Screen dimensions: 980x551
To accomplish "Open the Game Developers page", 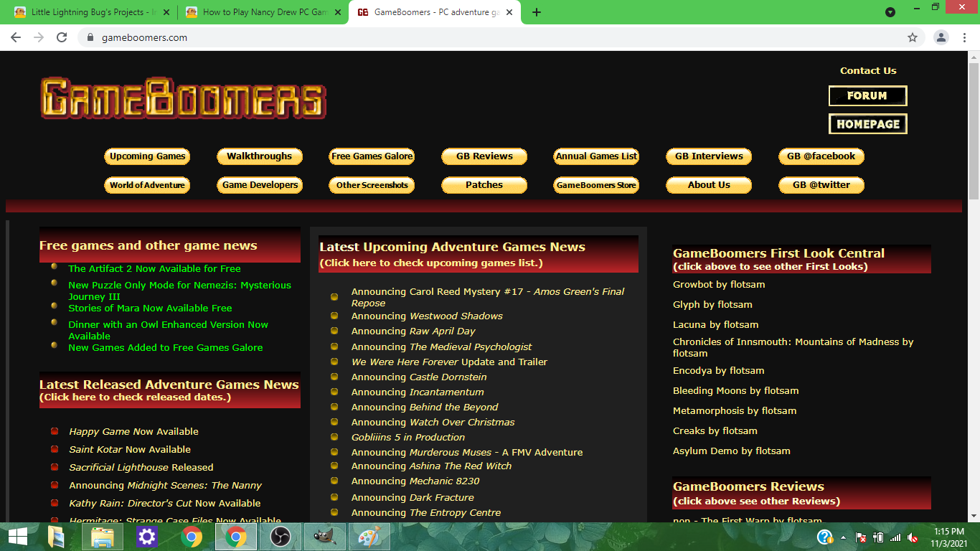I will (x=260, y=185).
